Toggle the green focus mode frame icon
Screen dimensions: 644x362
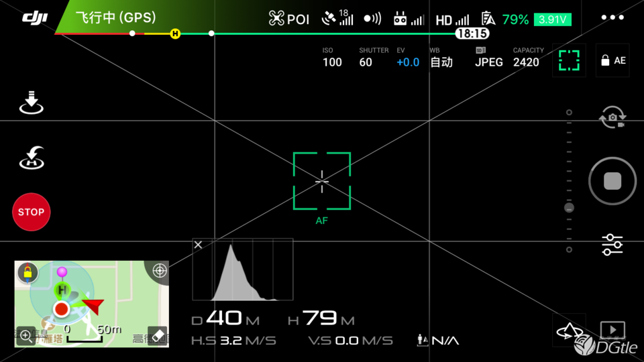[x=569, y=60]
